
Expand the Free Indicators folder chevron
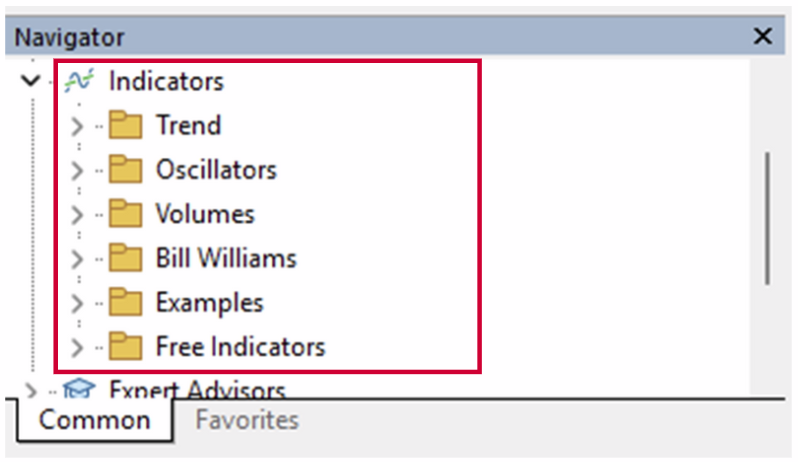pyautogui.click(x=77, y=346)
